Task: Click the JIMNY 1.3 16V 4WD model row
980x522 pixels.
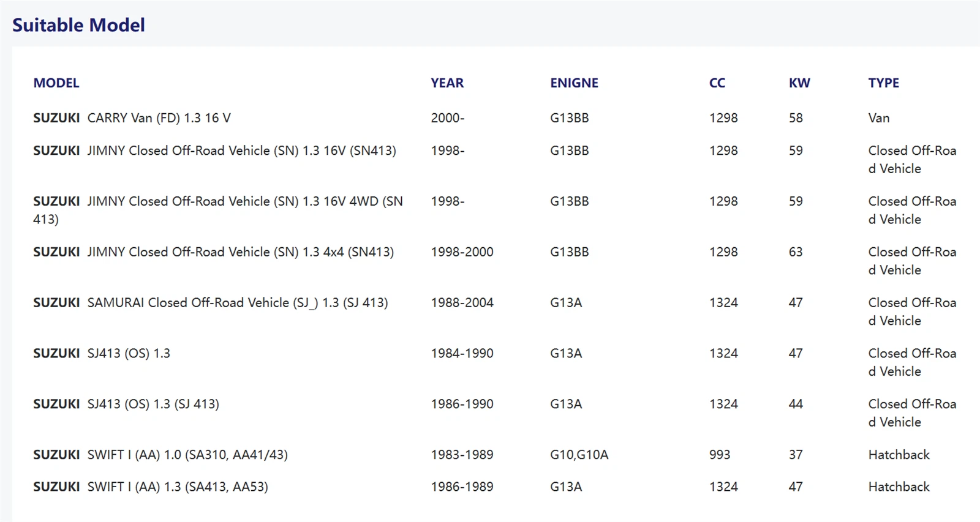Action: (218, 210)
